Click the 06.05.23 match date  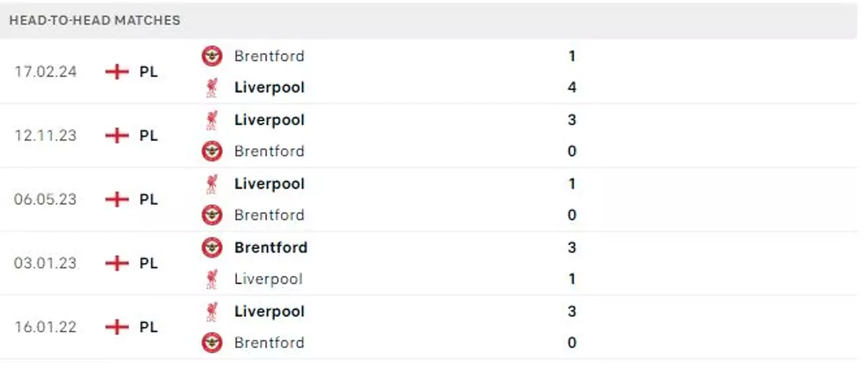45,199
